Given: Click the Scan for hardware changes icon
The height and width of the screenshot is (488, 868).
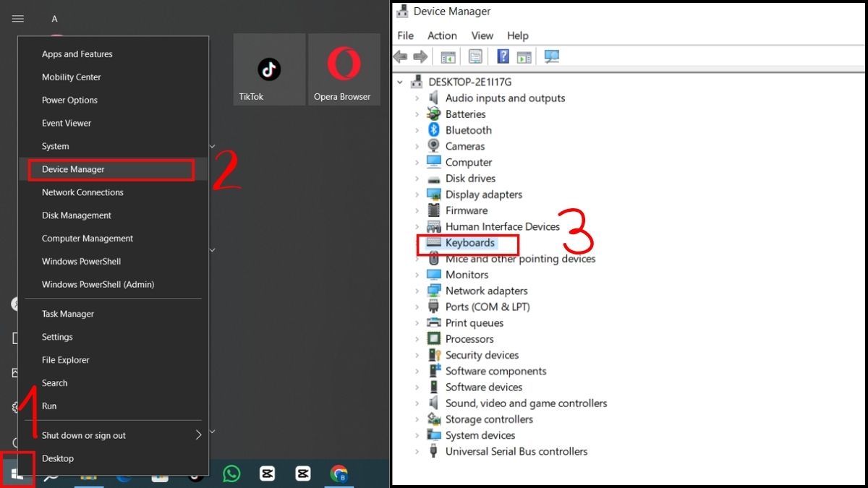Looking at the screenshot, I should pos(552,56).
